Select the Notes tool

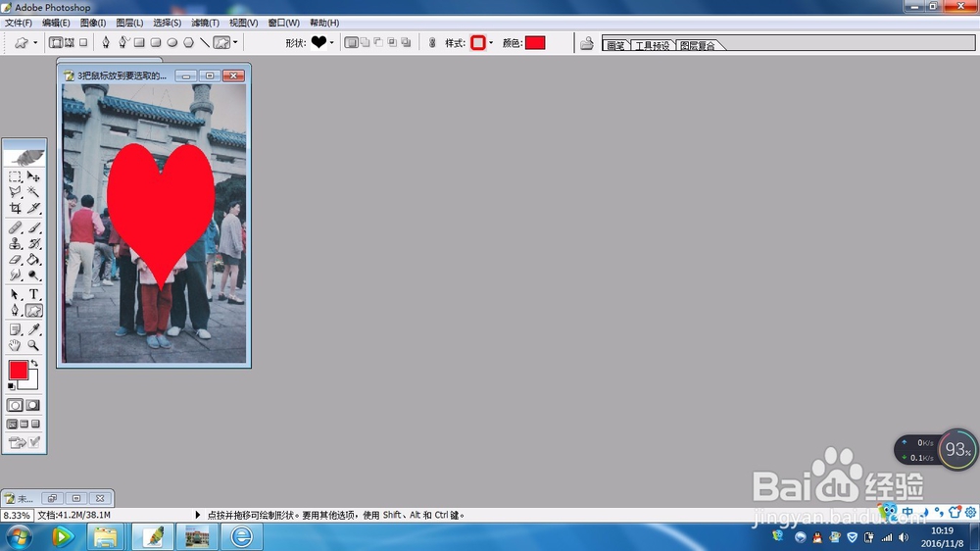pos(15,329)
